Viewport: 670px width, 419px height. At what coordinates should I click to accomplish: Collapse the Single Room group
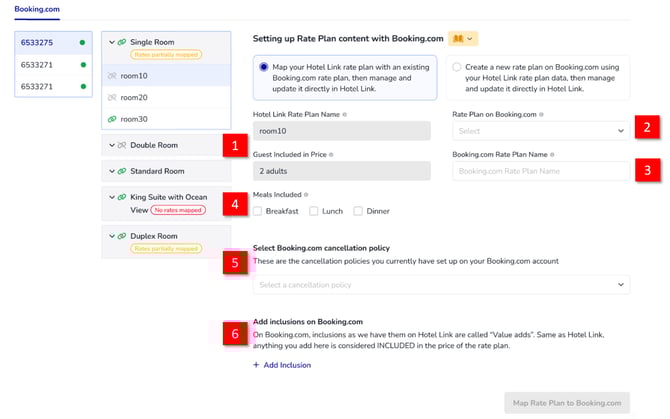point(110,42)
